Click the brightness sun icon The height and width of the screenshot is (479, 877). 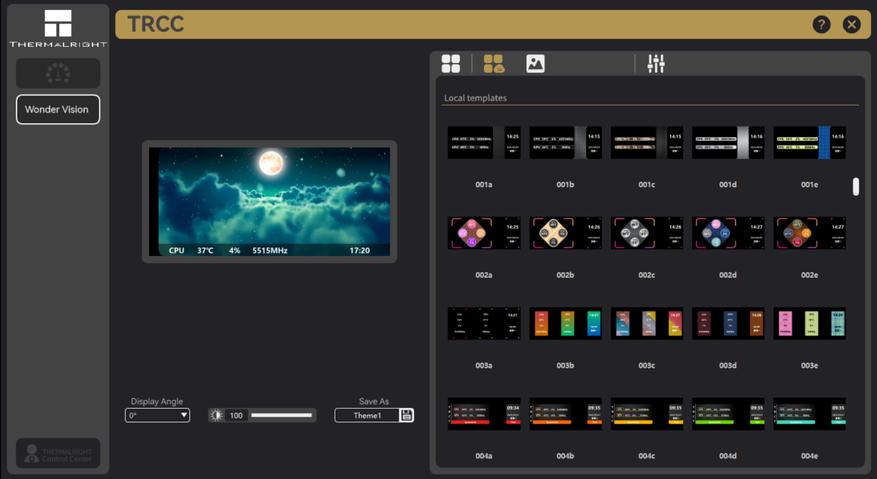[x=216, y=415]
